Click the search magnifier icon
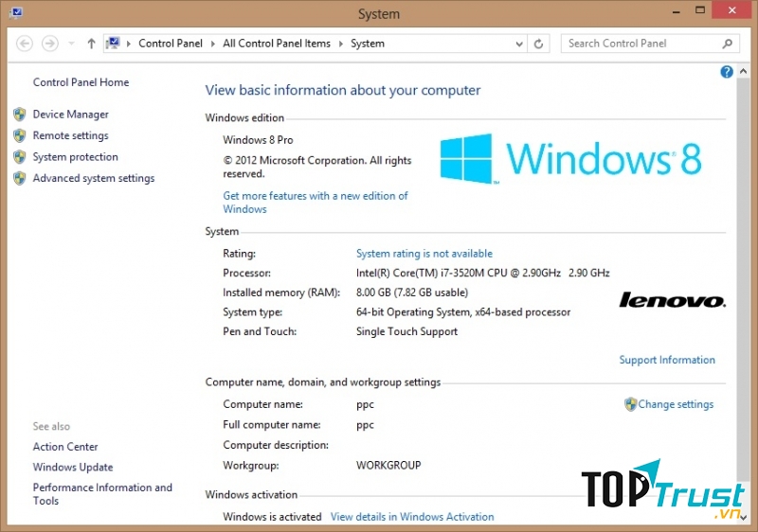The height and width of the screenshot is (532, 758). [x=727, y=44]
